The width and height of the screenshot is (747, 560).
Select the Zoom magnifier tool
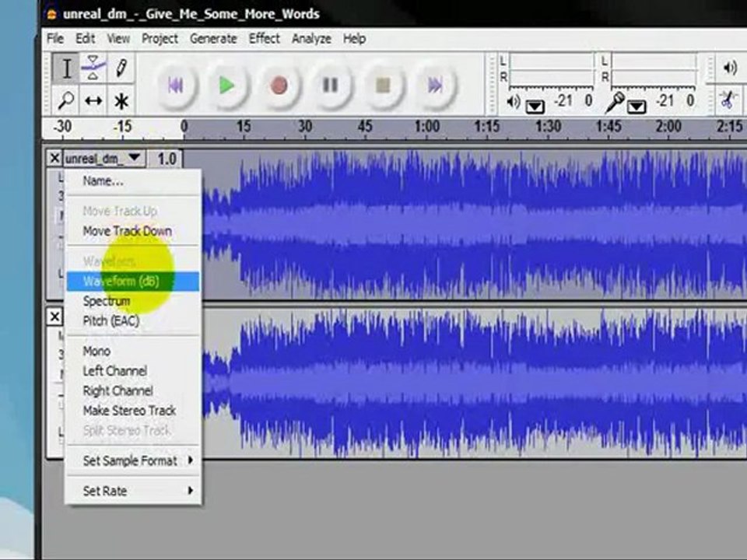point(66,100)
